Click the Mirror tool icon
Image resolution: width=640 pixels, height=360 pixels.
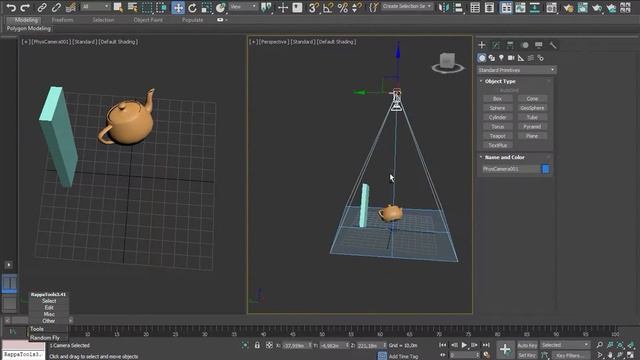click(444, 7)
